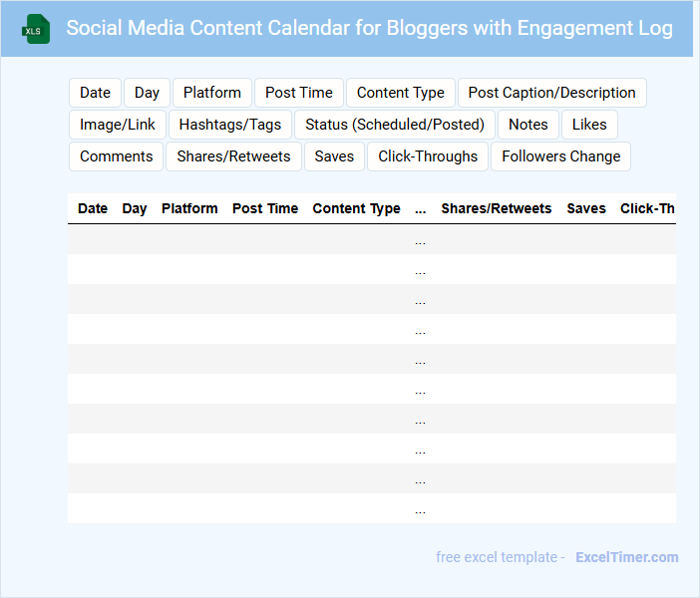Click the Comments tag button
The image size is (700, 598).
tap(116, 156)
